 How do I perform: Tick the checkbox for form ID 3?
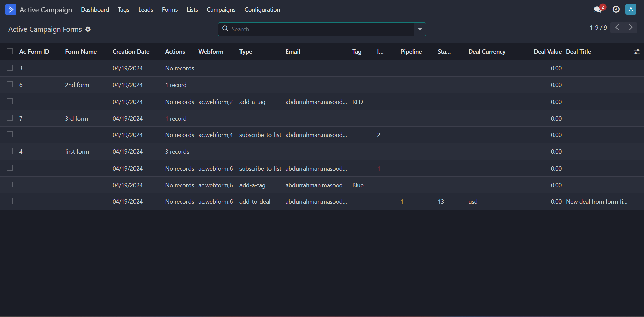tap(10, 68)
